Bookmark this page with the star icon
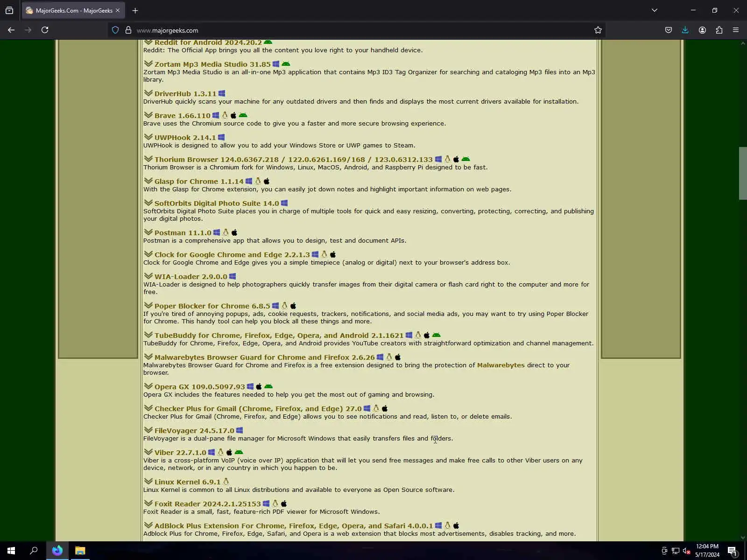The width and height of the screenshot is (747, 560). (x=598, y=30)
